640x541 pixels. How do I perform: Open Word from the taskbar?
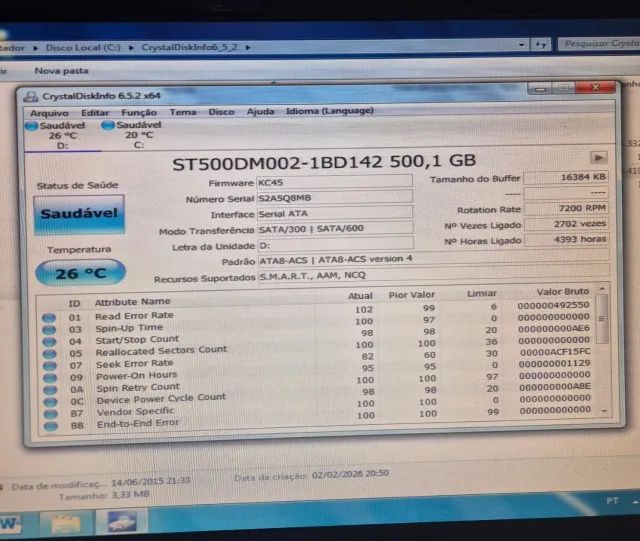(x=10, y=524)
